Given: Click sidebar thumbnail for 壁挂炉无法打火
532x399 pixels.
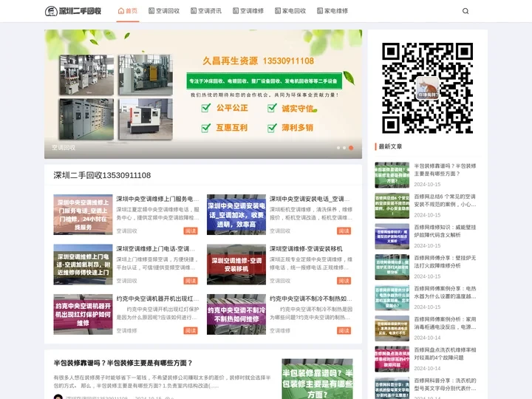Looking at the screenshot, I should [x=392, y=267].
